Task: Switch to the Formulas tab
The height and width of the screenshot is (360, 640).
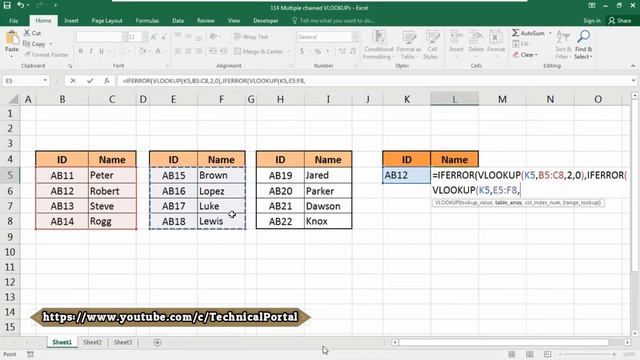Action: point(147,21)
